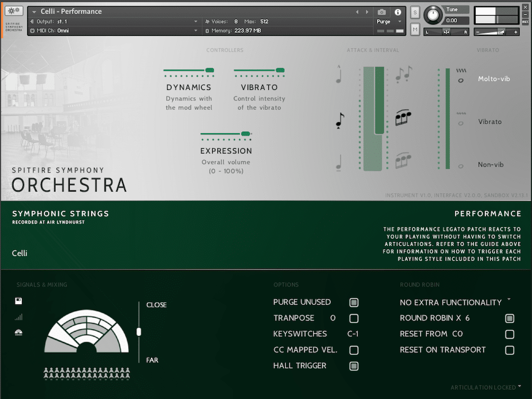532x399 pixels.
Task: Adjust the Expression slider
Action: 226,134
